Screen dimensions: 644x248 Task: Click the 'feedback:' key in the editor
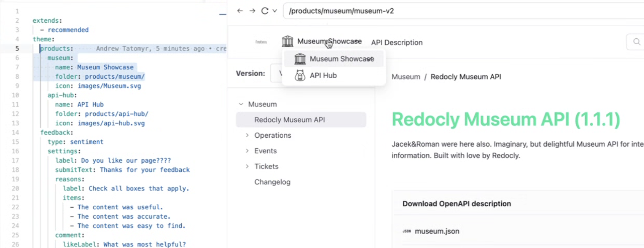57,133
